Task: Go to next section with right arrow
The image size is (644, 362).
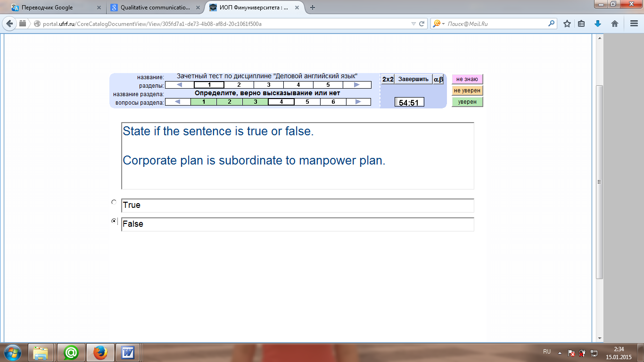Action: coord(357,85)
